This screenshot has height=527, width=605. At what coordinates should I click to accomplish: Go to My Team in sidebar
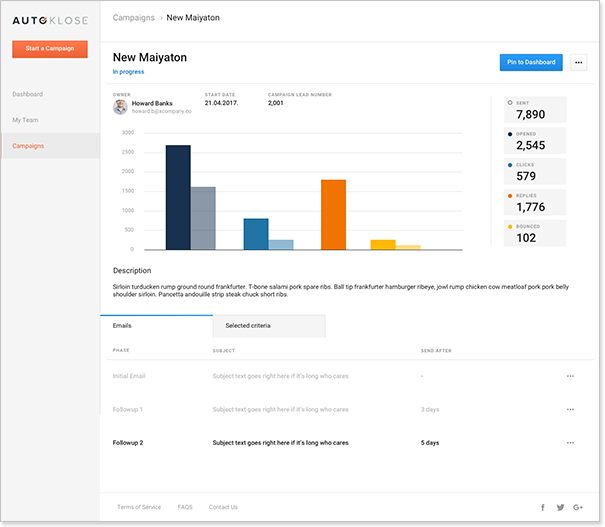pyautogui.click(x=25, y=120)
